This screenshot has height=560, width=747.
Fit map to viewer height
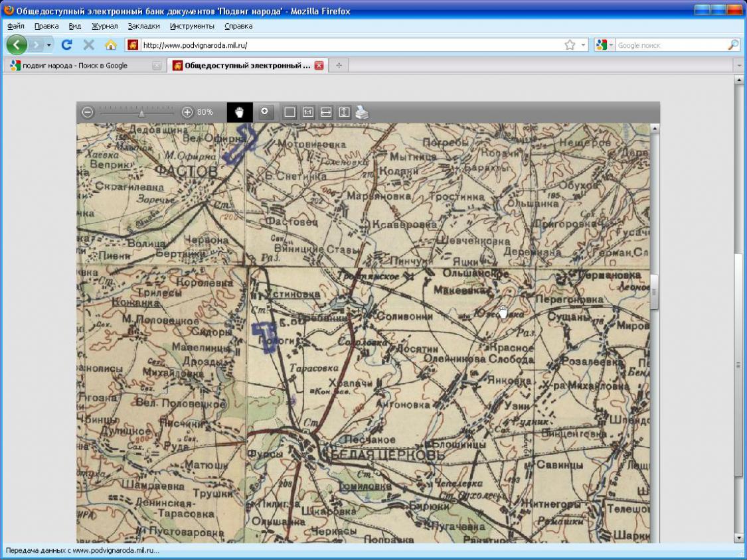343,112
